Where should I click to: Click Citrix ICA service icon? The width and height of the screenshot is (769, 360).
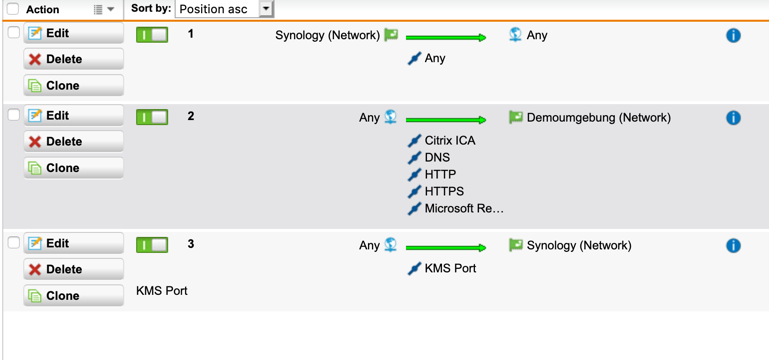tap(414, 141)
